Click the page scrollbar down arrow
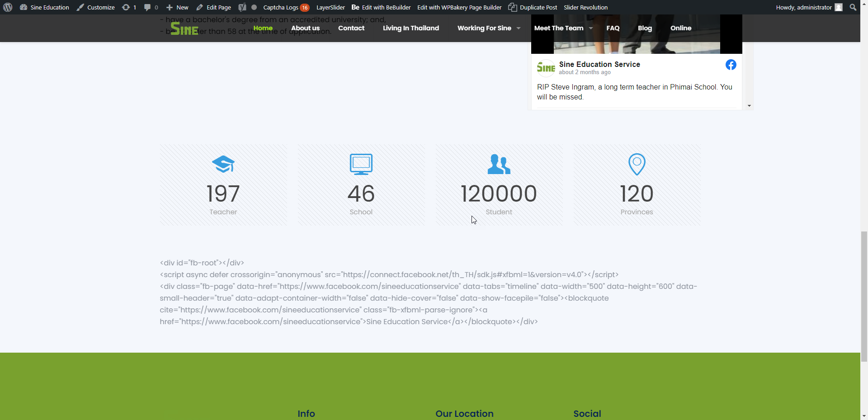This screenshot has height=420, width=868. 864,416
